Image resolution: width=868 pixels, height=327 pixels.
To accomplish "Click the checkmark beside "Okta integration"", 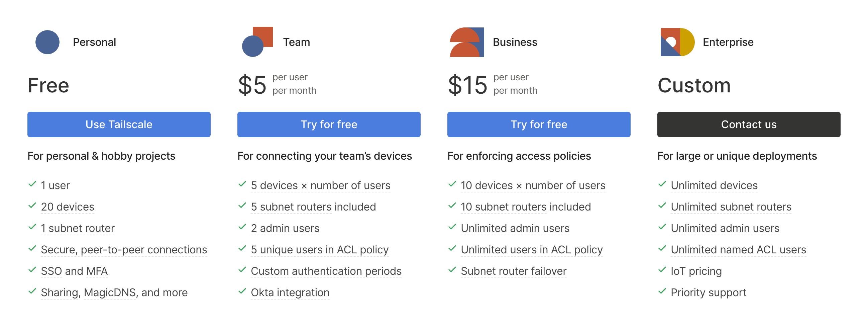I will coord(242,291).
